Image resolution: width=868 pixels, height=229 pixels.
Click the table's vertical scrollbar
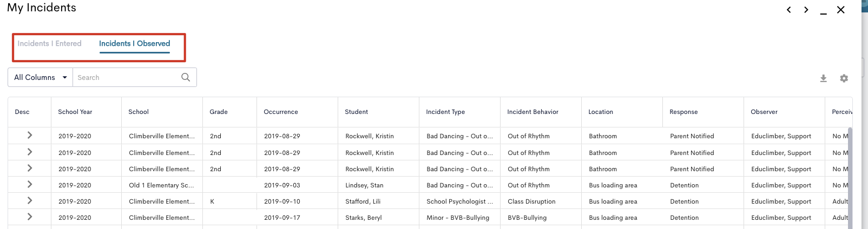click(x=850, y=178)
